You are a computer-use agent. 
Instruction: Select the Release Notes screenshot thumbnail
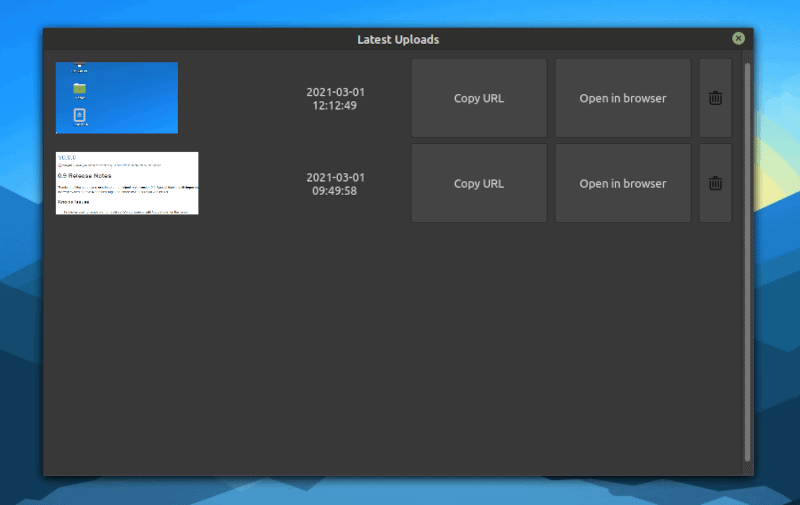point(127,183)
